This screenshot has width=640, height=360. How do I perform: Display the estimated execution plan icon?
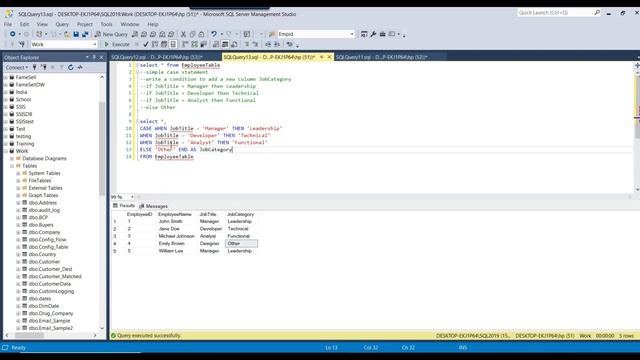coord(155,44)
